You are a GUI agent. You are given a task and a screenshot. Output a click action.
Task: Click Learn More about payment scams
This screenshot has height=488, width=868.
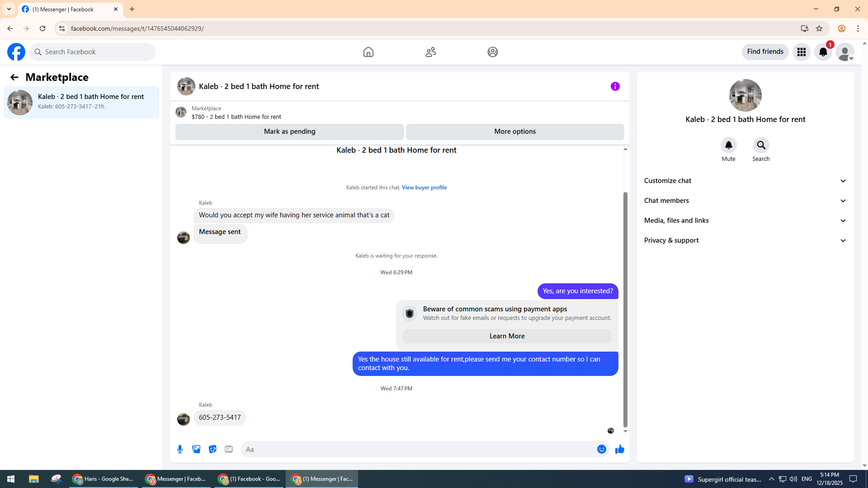507,336
